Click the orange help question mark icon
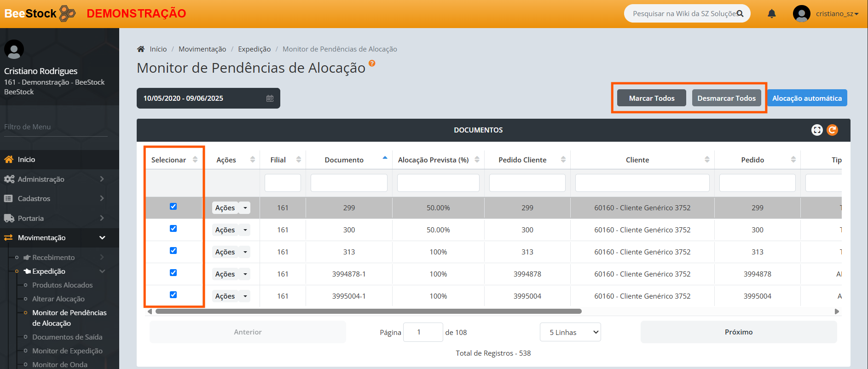Viewport: 868px width, 369px height. click(x=372, y=63)
